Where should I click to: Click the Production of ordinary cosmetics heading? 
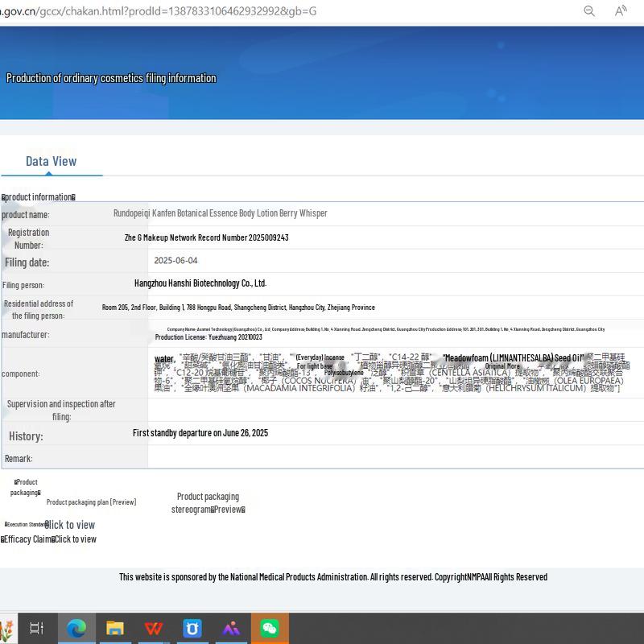click(x=111, y=78)
